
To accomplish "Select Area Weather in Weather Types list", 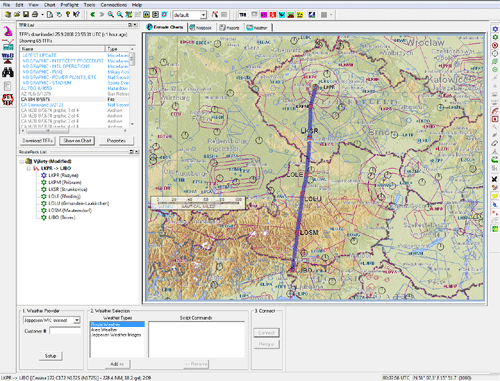I will (117, 329).
